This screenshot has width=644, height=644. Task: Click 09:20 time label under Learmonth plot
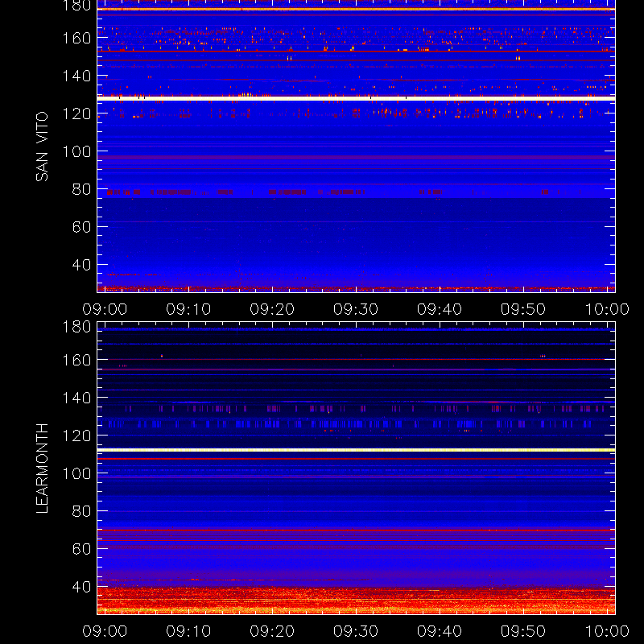point(272,631)
